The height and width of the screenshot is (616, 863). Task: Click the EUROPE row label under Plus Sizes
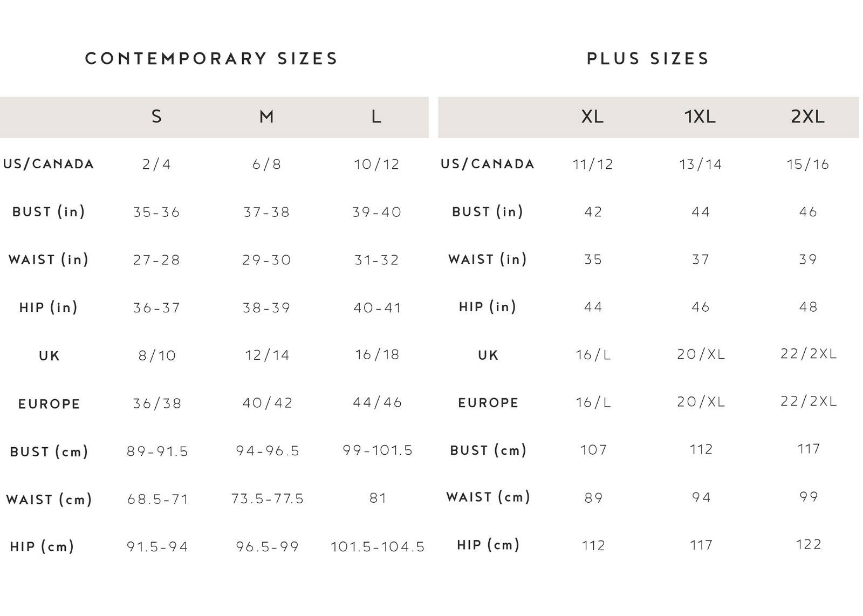488,403
